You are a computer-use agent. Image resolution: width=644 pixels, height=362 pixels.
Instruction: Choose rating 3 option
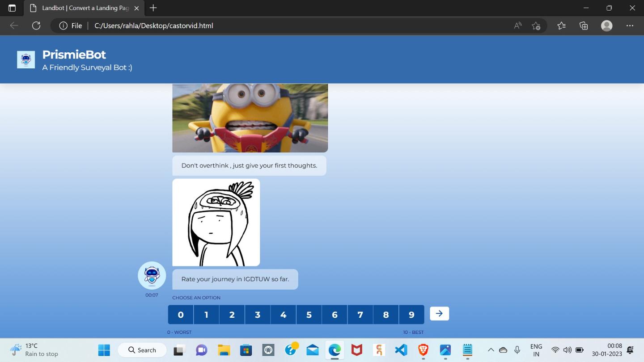point(258,315)
